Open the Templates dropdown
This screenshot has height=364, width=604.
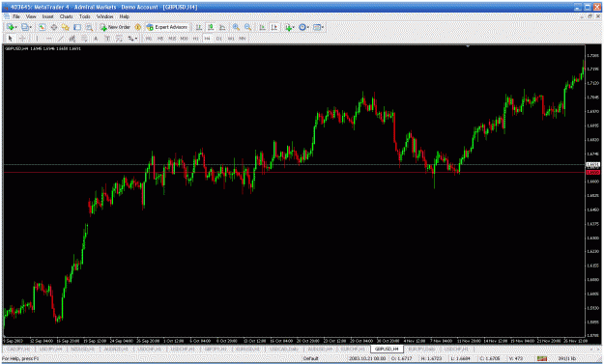318,27
